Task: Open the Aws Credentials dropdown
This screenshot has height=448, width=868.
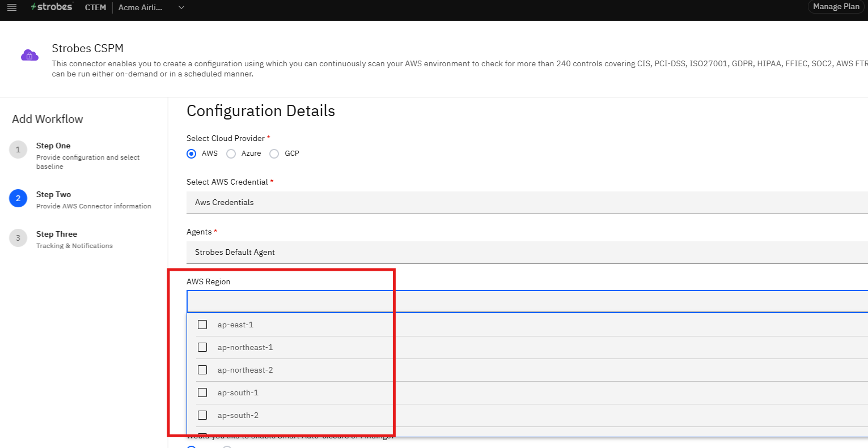Action: tap(527, 202)
